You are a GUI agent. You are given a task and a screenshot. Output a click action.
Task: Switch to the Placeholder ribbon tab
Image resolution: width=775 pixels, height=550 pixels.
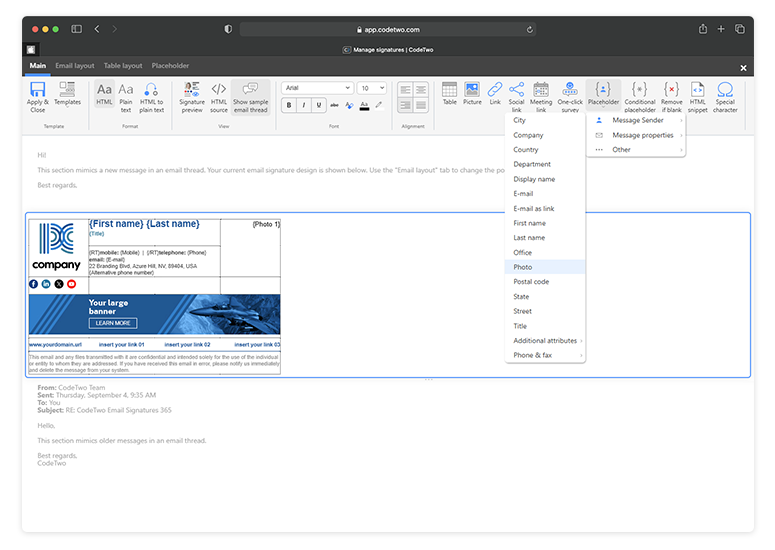[170, 66]
